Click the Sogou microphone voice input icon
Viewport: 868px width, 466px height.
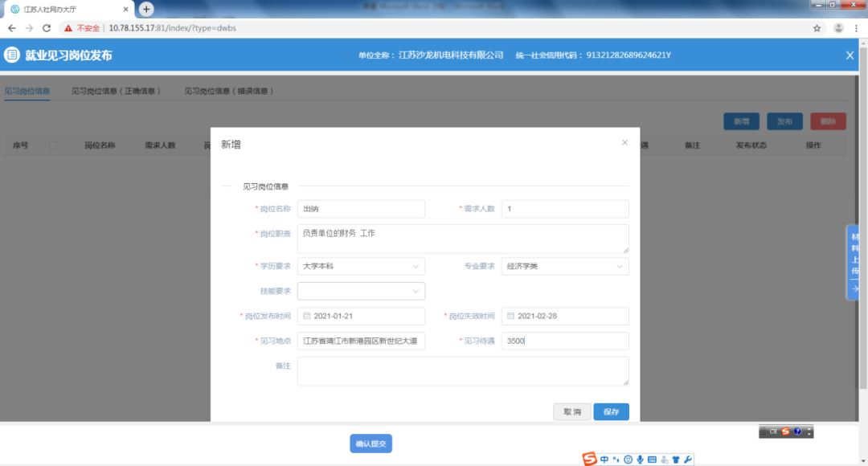coord(640,460)
